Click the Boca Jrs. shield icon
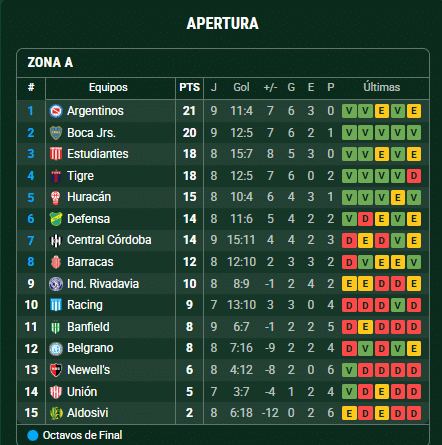Image resolution: width=442 pixels, height=445 pixels. click(56, 133)
